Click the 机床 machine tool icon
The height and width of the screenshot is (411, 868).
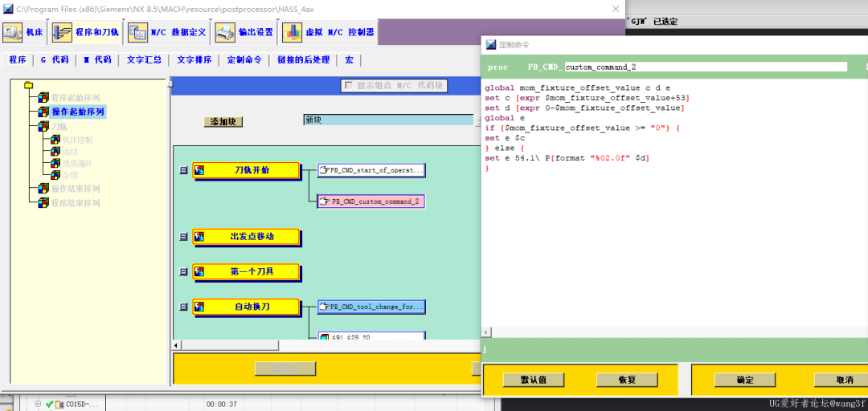(x=12, y=33)
